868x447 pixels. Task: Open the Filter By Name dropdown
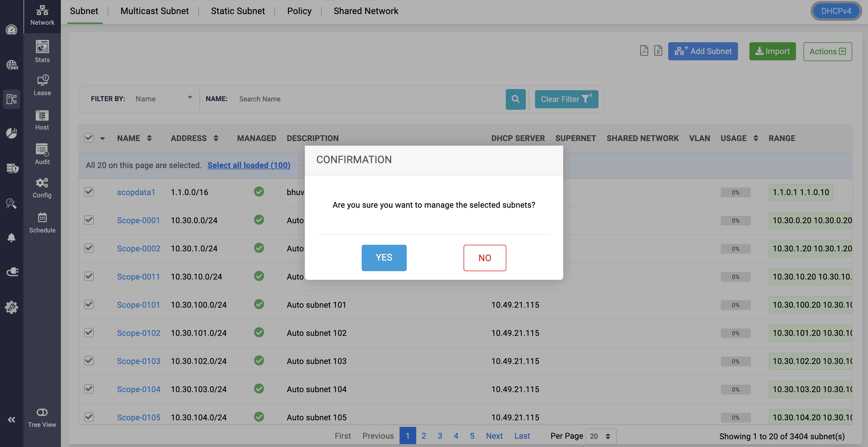click(x=164, y=99)
